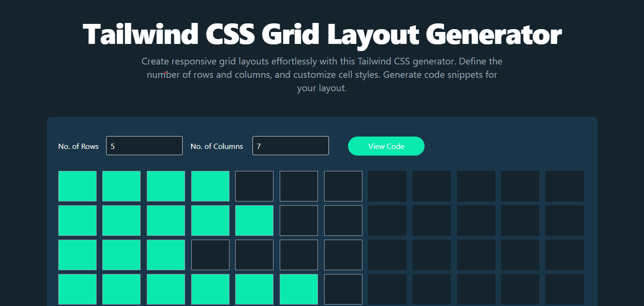The width and height of the screenshot is (644, 306).
Task: Click the 'No. of Columns' label
Action: tap(217, 146)
